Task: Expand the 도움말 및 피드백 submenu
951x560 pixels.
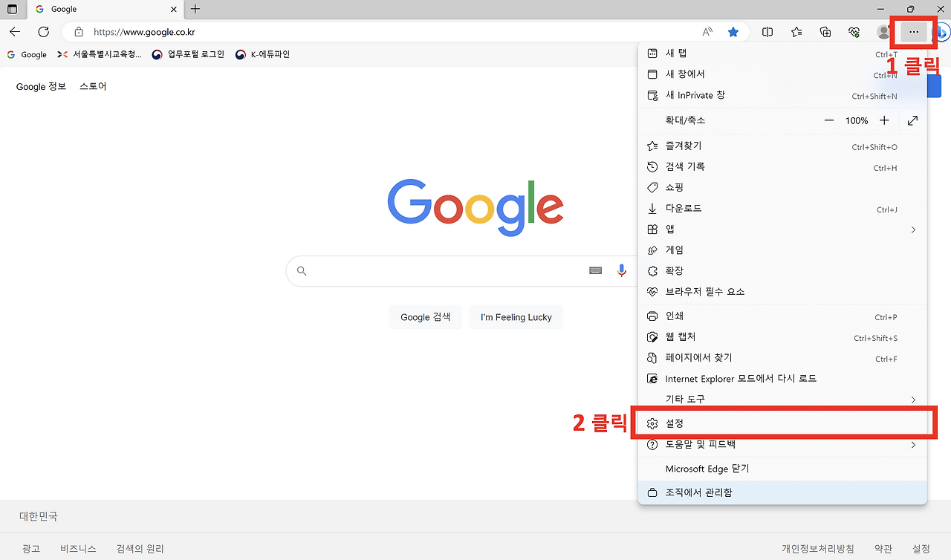Action: pyautogui.click(x=782, y=444)
